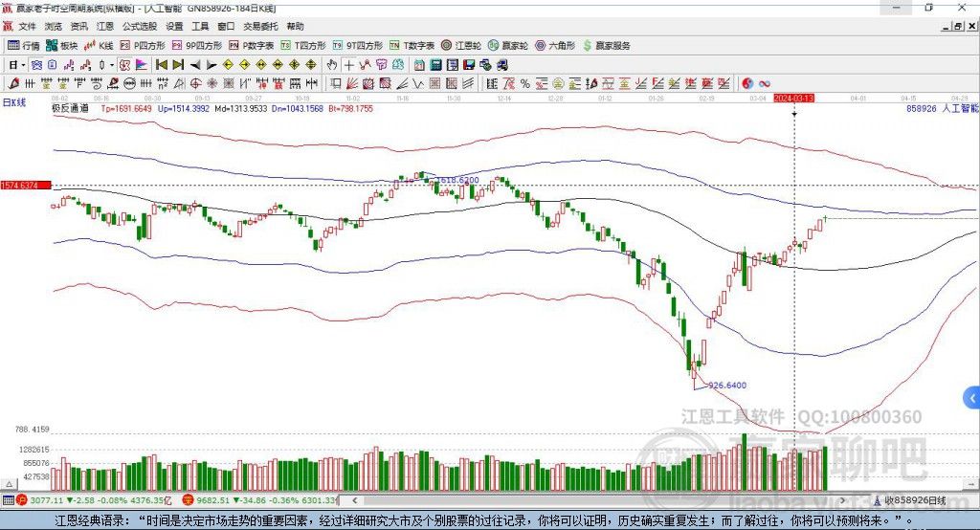This screenshot has width=980, height=530.
Task: Open P四方形 tool
Action: 142,46
